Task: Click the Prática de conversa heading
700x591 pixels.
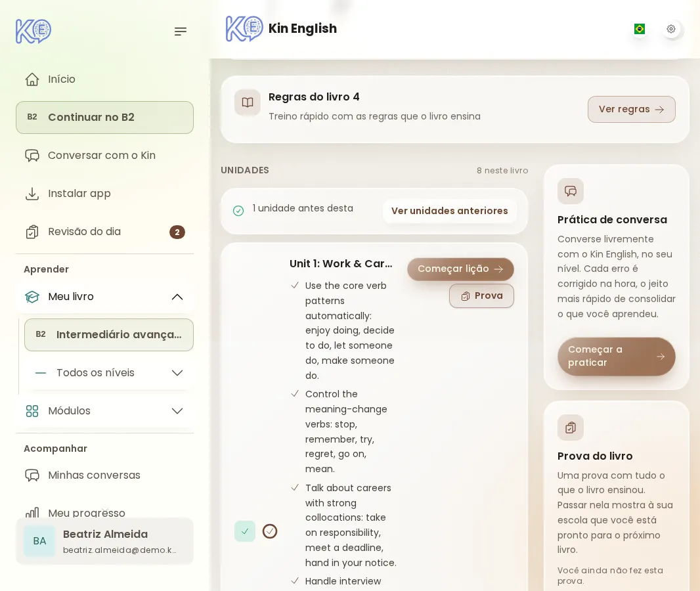Action: (612, 219)
